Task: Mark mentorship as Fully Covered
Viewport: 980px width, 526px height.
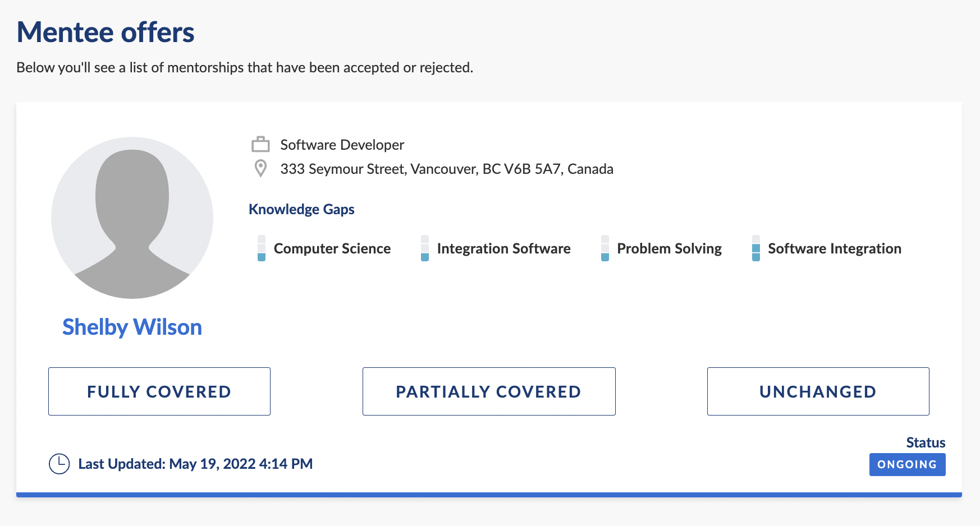Action: (x=159, y=391)
